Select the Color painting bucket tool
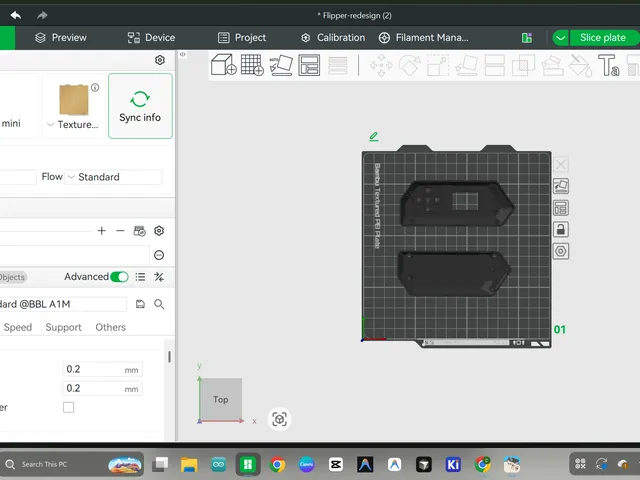The image size is (640, 480). [x=580, y=65]
